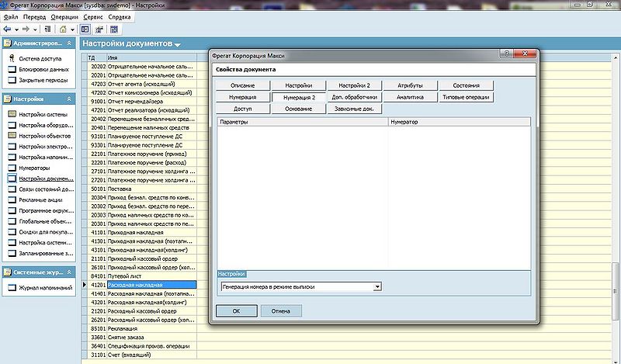Click the Блокировки данных icon
This screenshot has height=364, width=621.
click(x=12, y=69)
